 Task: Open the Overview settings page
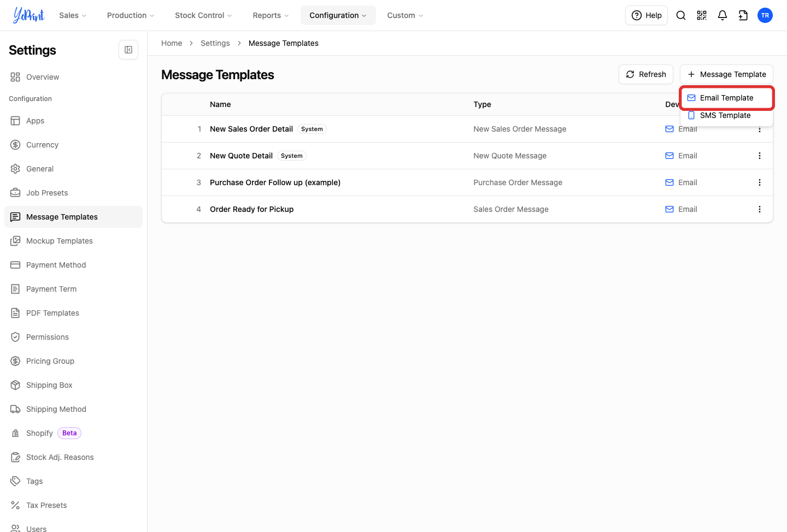(73, 77)
